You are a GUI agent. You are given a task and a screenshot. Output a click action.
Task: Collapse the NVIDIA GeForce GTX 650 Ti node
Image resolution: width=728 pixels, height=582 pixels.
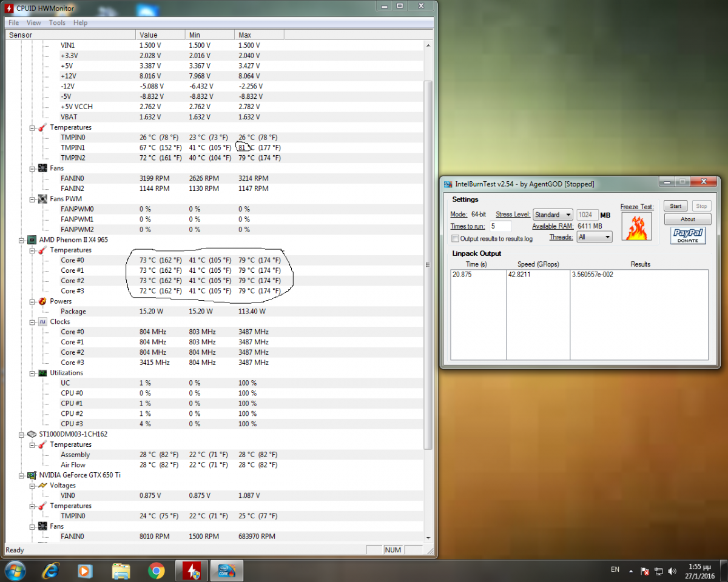(22, 475)
